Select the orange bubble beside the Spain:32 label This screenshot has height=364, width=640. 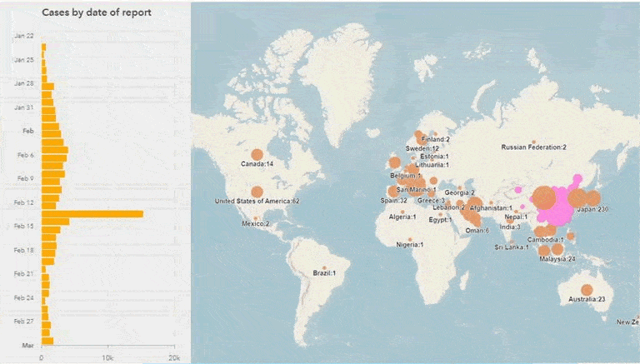coord(392,191)
